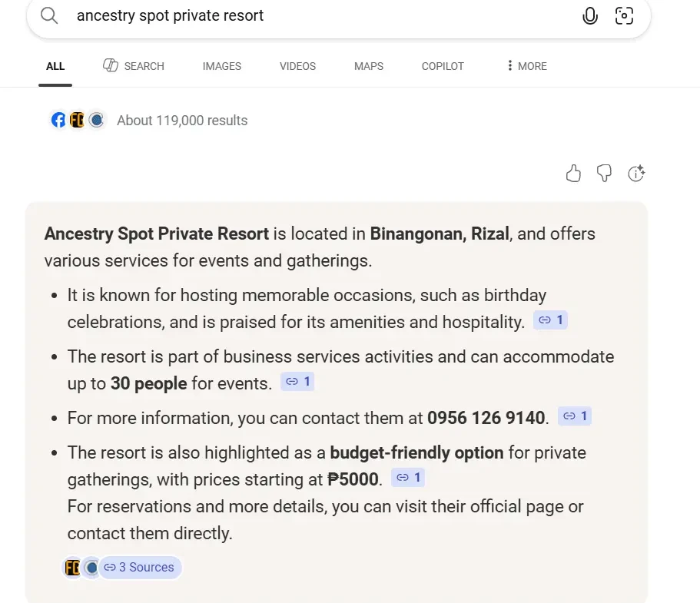Click the AI feedback sparkle icon
This screenshot has width=700, height=603.
(636, 174)
